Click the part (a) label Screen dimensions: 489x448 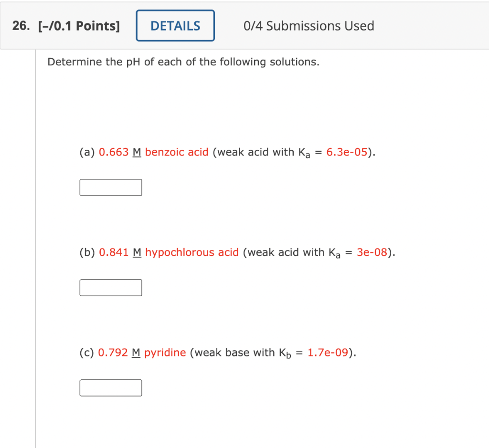(87, 152)
